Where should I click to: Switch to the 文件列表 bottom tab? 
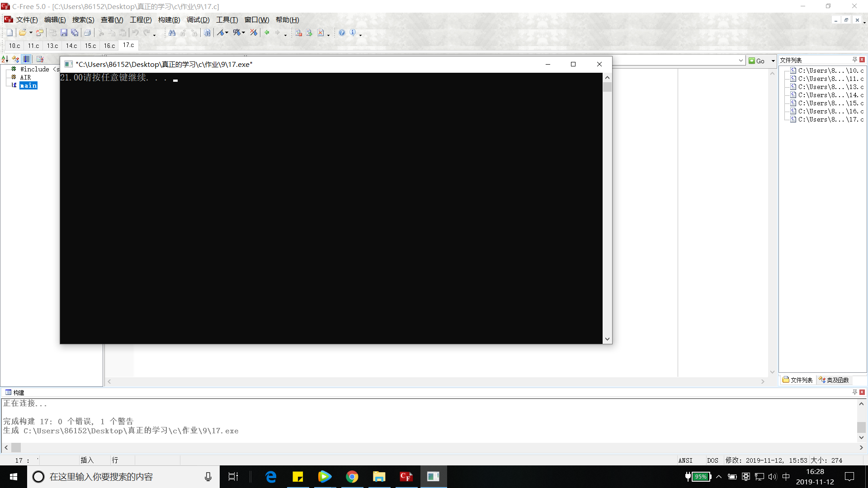coord(798,380)
